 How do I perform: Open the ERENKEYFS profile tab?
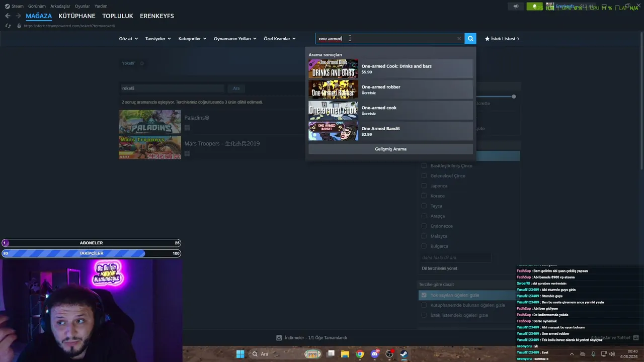pos(157,16)
